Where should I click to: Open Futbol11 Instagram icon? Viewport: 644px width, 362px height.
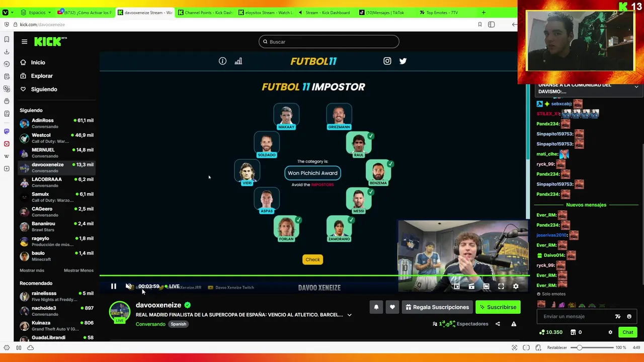click(387, 61)
